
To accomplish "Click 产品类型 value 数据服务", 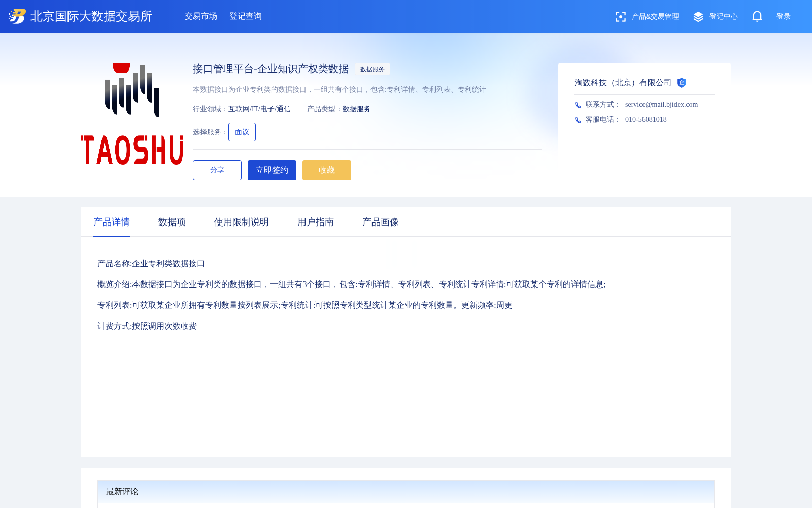I will tap(357, 109).
